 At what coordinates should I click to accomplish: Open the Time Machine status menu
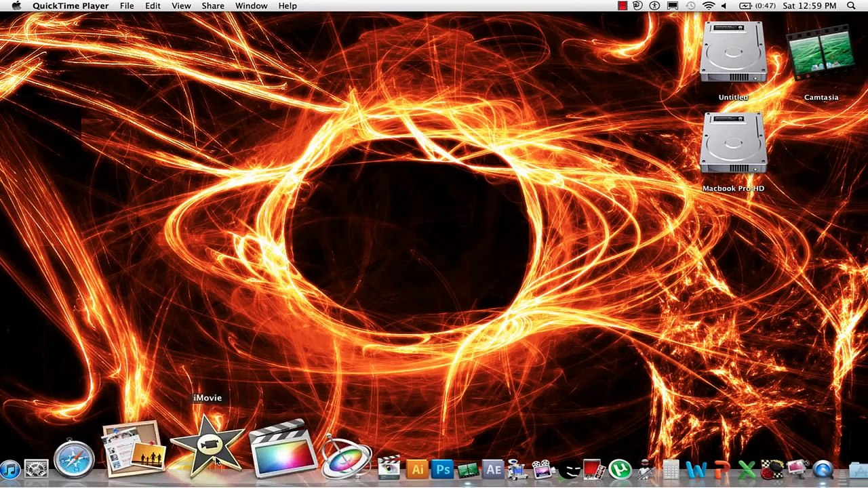tap(690, 6)
